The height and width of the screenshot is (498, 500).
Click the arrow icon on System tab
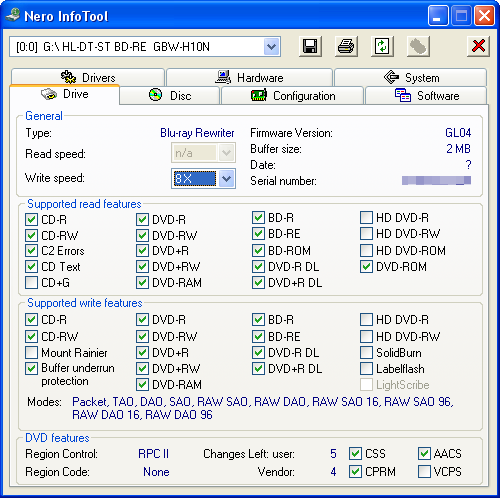pyautogui.click(x=391, y=77)
